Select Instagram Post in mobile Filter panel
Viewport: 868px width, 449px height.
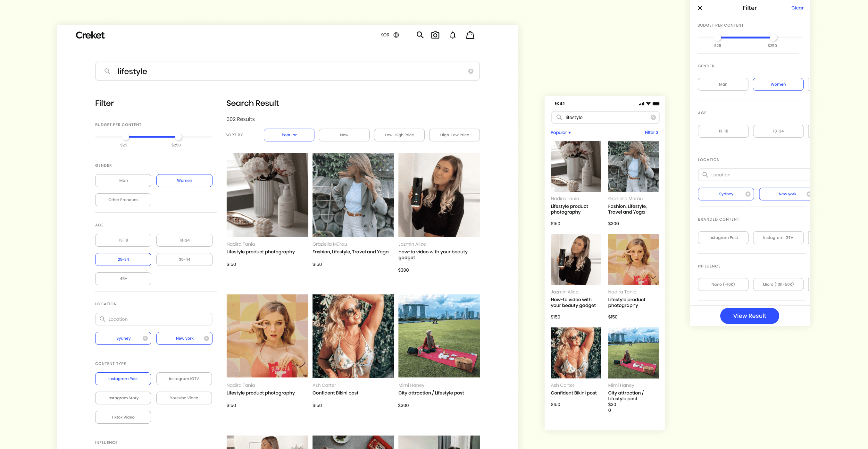[x=723, y=238]
